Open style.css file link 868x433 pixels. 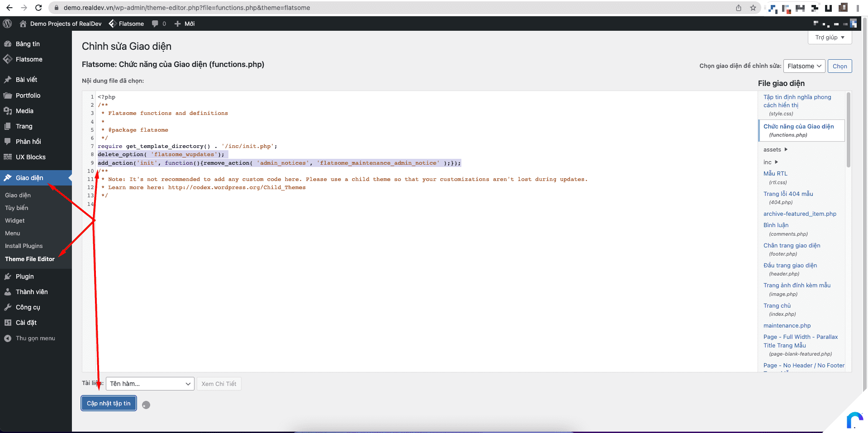tap(797, 105)
